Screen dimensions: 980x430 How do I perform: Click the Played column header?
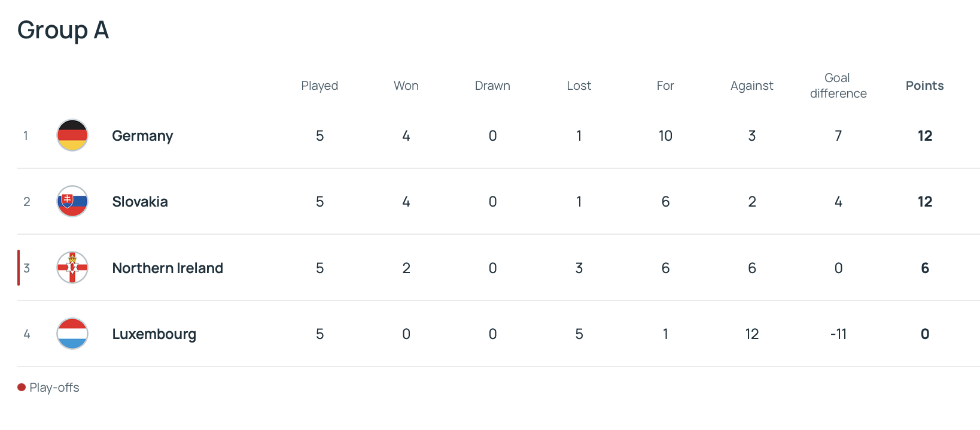tap(319, 86)
